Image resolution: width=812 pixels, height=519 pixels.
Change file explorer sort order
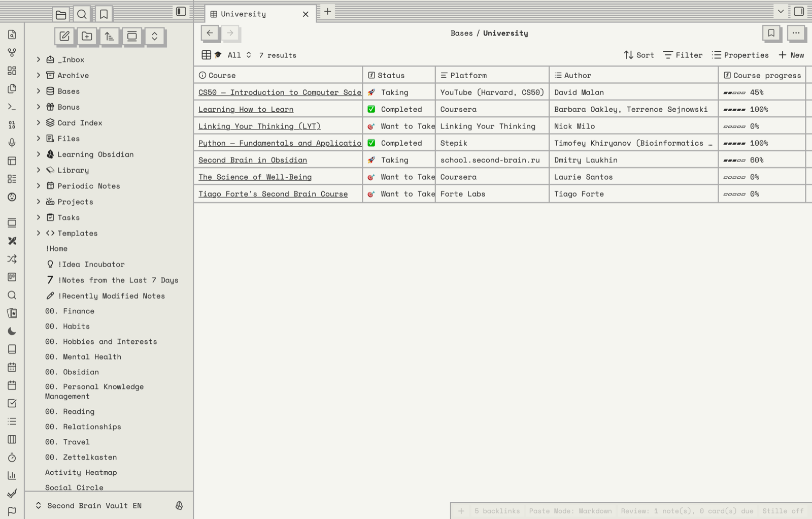coord(110,36)
